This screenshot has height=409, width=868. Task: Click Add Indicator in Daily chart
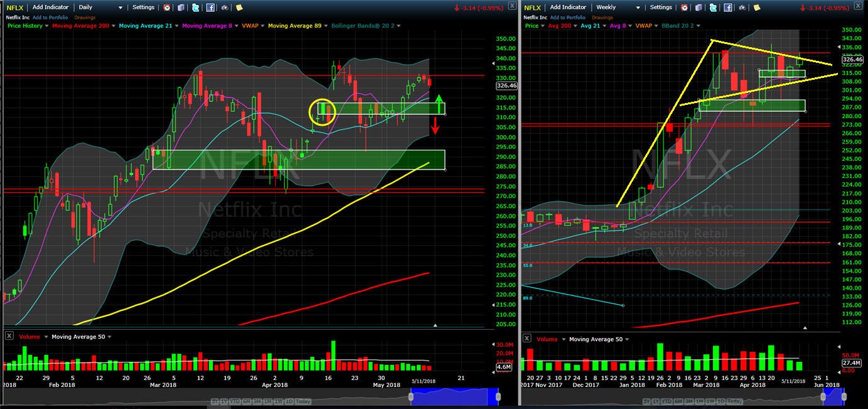[50, 8]
